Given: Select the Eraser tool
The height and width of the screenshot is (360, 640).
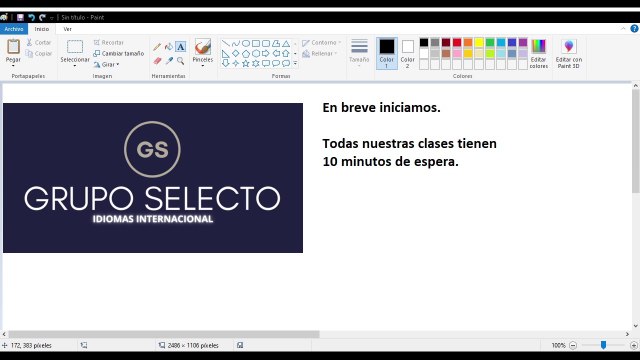Looking at the screenshot, I should [157, 61].
